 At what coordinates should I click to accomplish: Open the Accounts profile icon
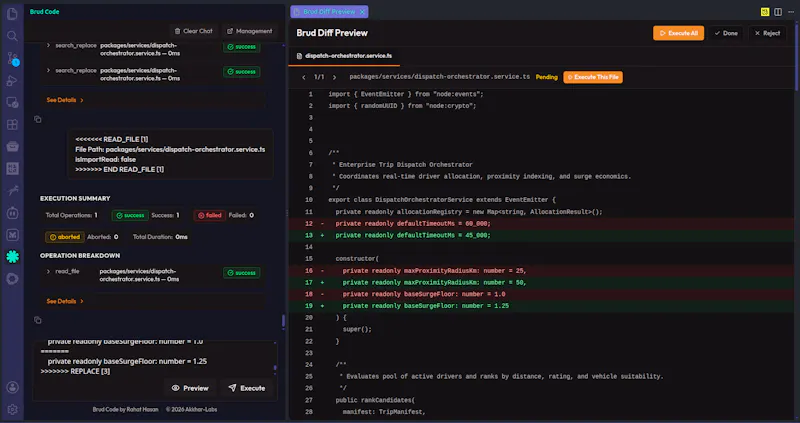pos(12,387)
